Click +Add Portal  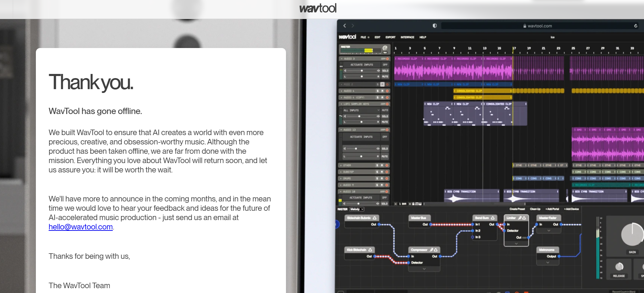tap(552, 209)
